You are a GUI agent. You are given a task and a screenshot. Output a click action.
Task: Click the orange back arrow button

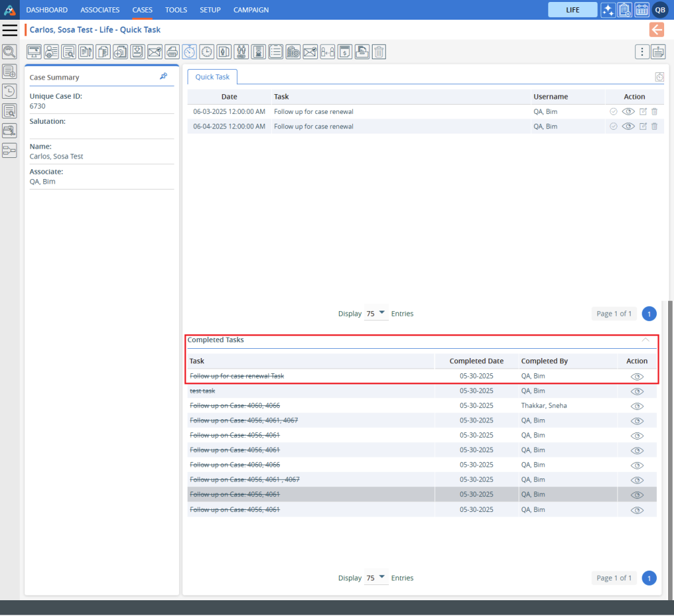(656, 30)
